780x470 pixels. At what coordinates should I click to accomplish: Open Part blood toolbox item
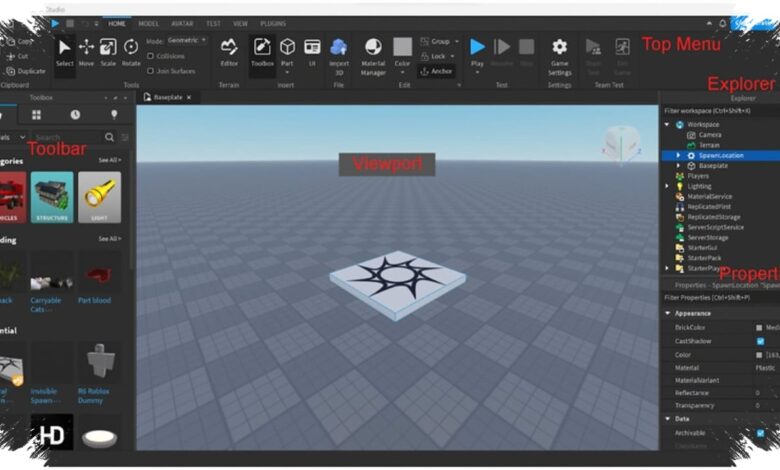(99, 278)
